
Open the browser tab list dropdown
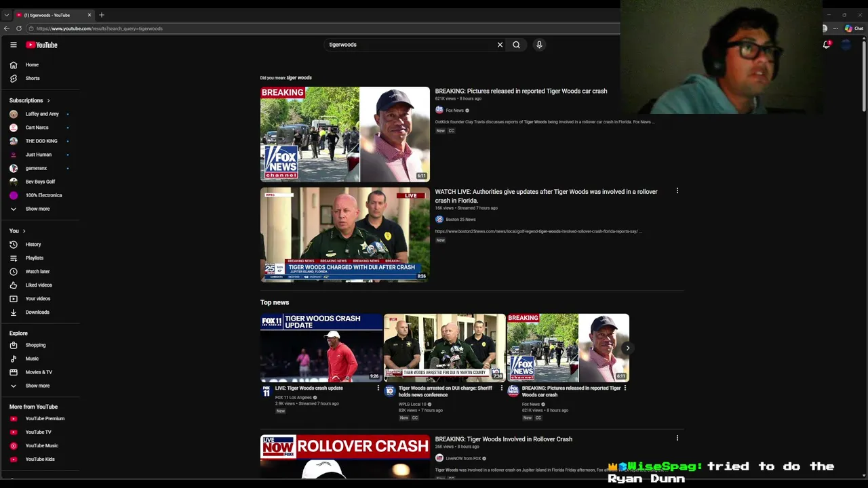6,15
